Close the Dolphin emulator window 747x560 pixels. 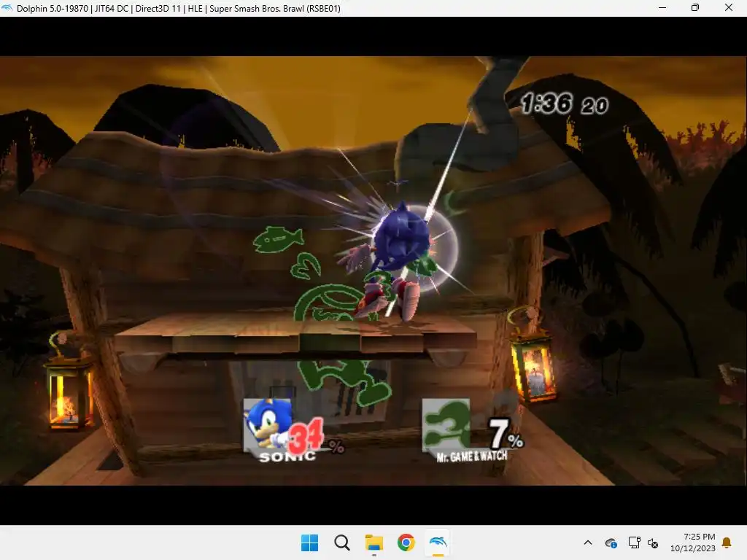pos(729,7)
